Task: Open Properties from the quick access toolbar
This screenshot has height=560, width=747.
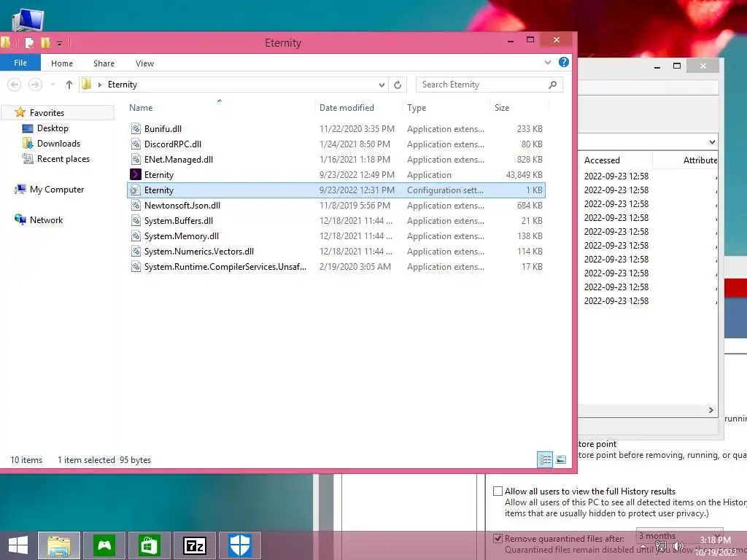Action: 29,43
